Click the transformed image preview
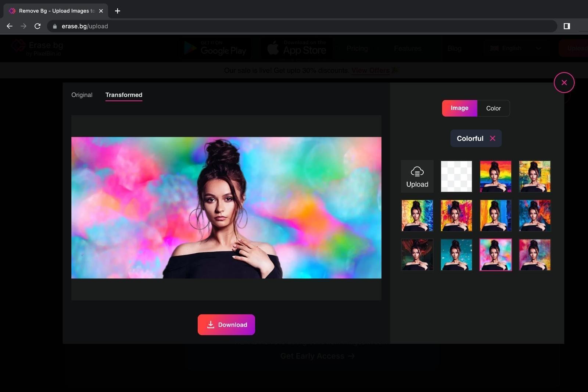588x392 pixels. click(226, 208)
